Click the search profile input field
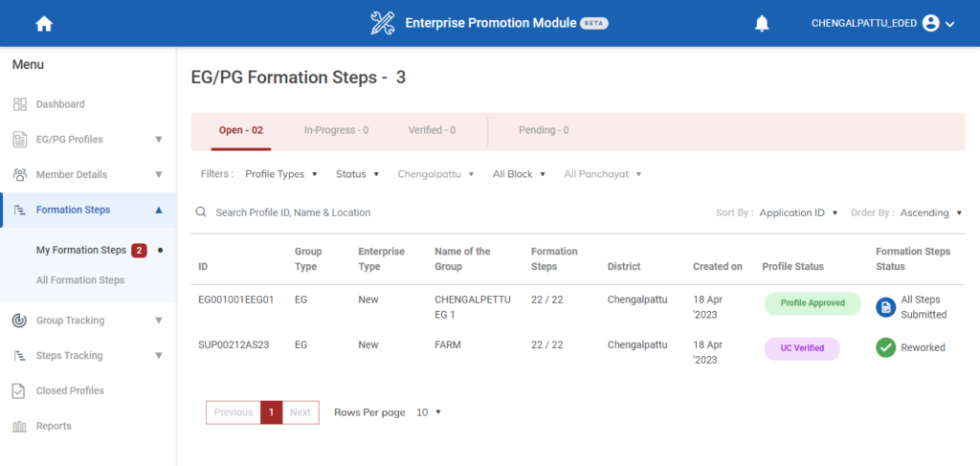The width and height of the screenshot is (980, 466). pyautogui.click(x=383, y=212)
